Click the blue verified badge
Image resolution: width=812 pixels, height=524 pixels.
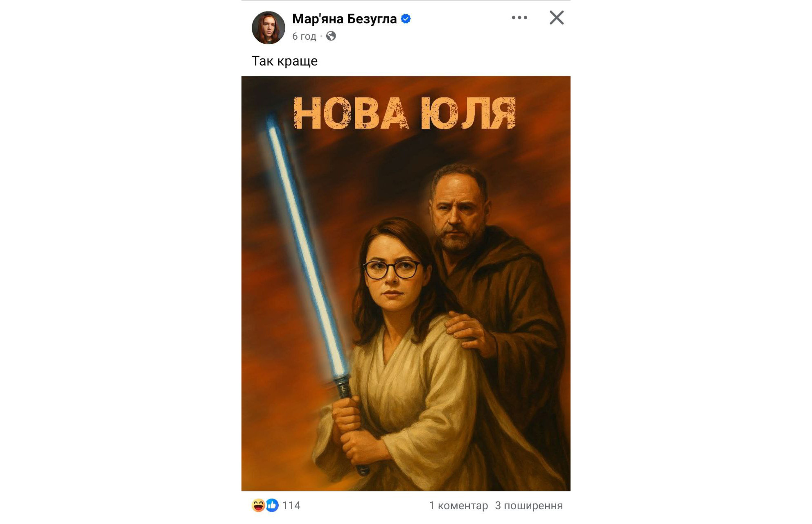[406, 19]
